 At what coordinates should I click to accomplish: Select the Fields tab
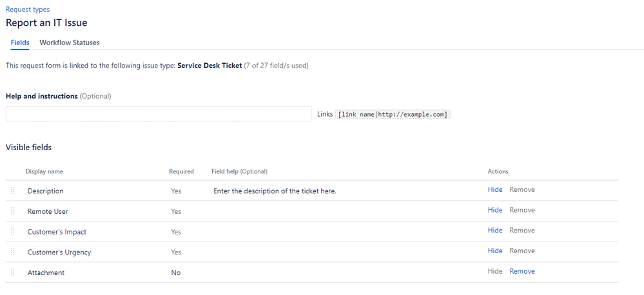pyautogui.click(x=20, y=43)
